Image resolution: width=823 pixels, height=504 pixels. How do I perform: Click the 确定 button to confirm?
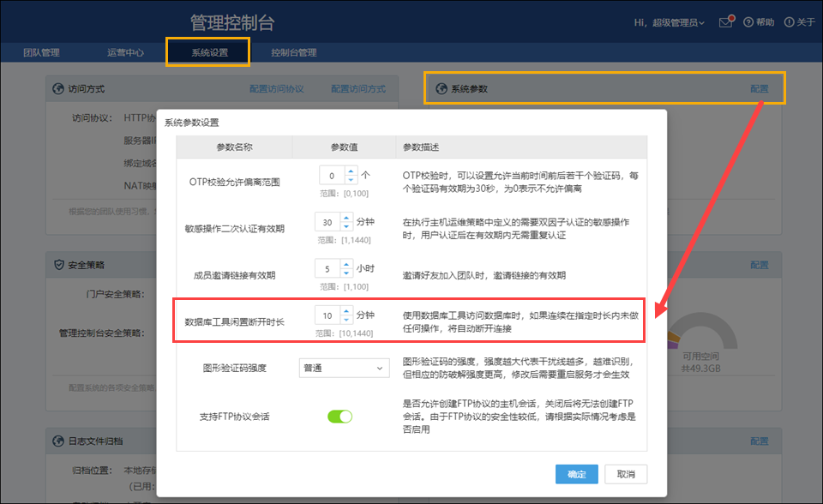tap(576, 474)
